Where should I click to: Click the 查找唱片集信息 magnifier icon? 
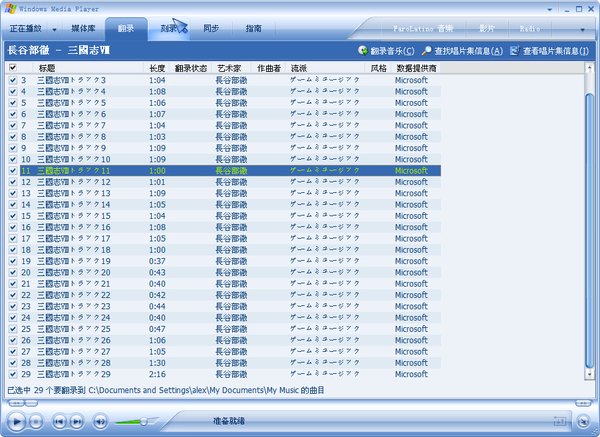426,50
